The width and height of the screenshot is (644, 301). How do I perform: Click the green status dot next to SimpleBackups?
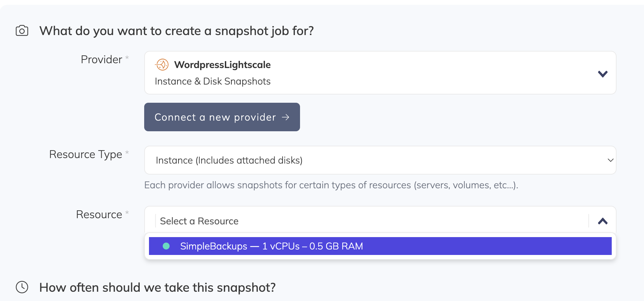pyautogui.click(x=166, y=246)
